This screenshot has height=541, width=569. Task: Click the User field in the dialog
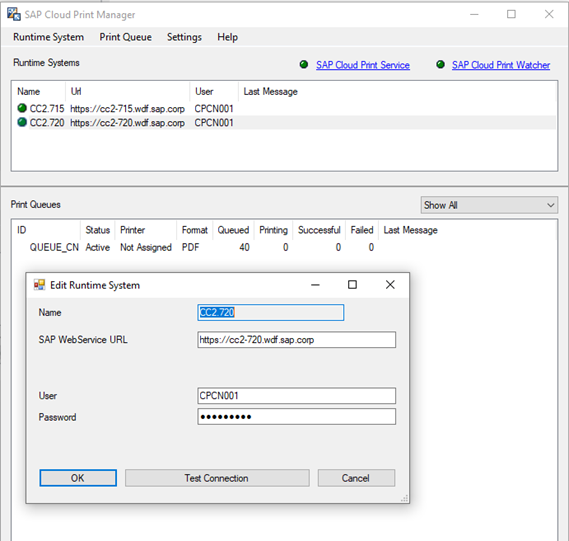[x=296, y=395]
